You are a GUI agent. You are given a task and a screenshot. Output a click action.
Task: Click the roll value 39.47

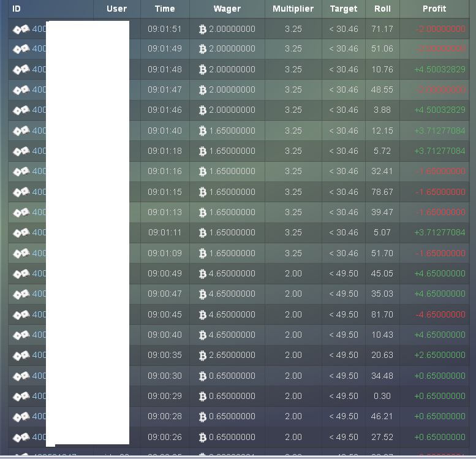382,212
